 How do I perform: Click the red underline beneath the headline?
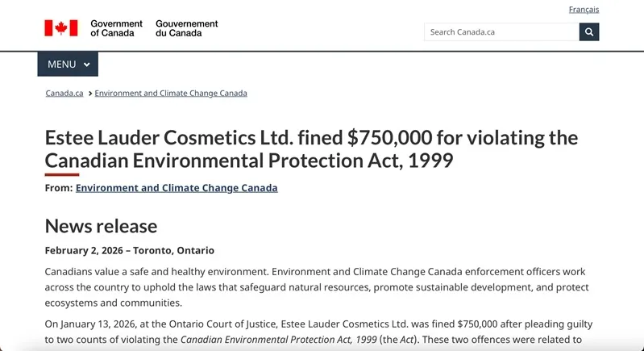(x=62, y=174)
